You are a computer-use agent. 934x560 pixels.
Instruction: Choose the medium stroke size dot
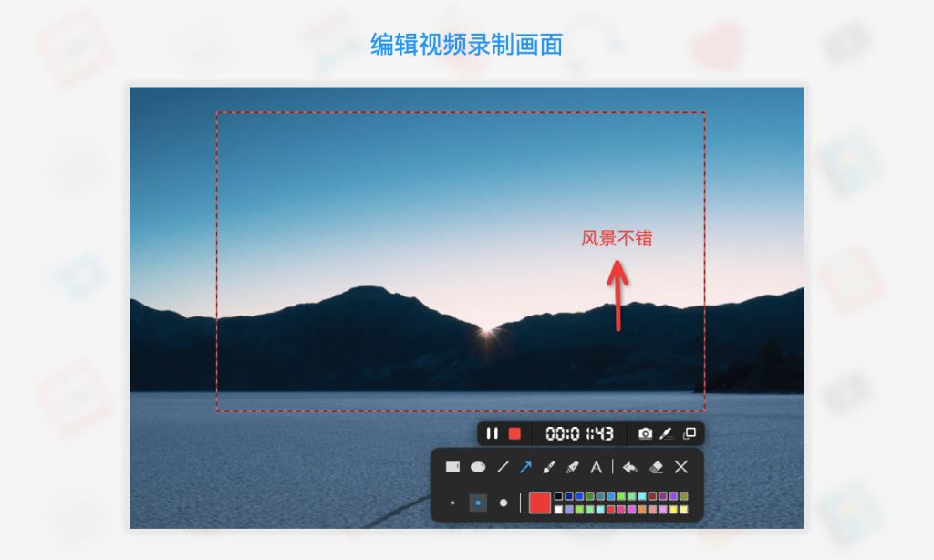pos(478,503)
